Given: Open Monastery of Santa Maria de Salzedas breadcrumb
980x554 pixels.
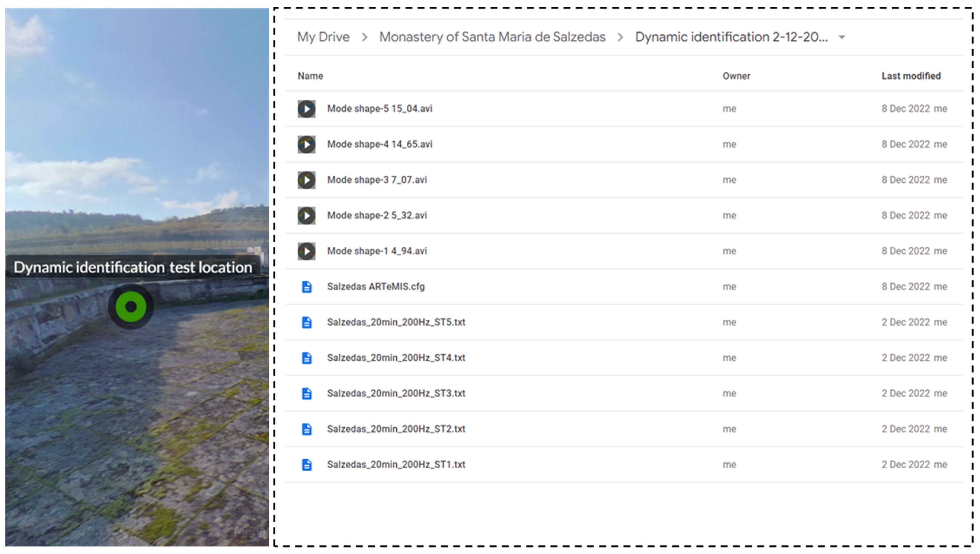Looking at the screenshot, I should [x=492, y=37].
